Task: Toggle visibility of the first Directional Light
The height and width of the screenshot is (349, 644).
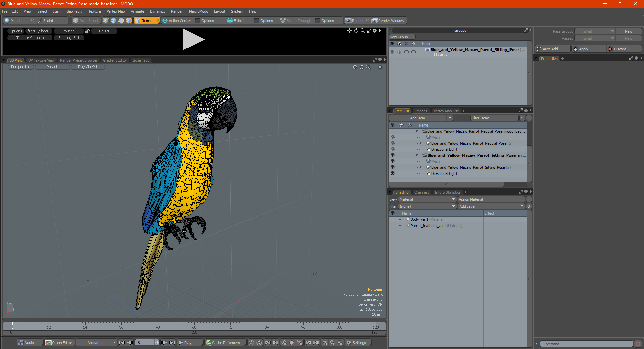Action: click(393, 149)
